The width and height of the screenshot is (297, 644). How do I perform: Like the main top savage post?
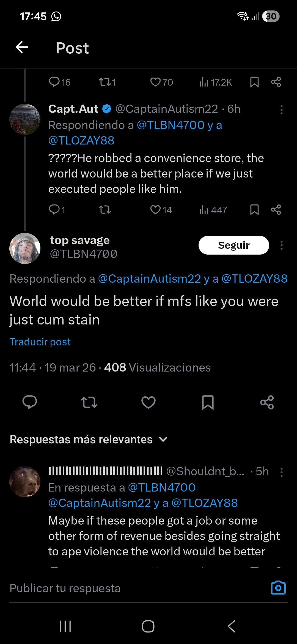point(148,402)
